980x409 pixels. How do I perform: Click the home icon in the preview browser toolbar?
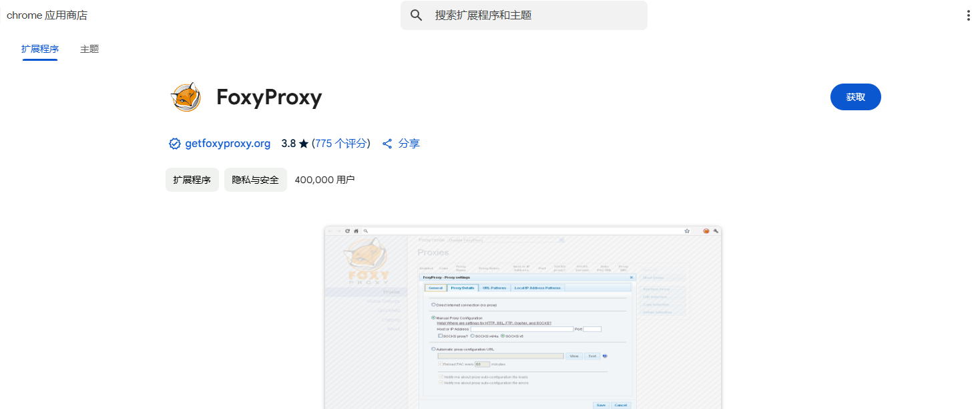(356, 231)
